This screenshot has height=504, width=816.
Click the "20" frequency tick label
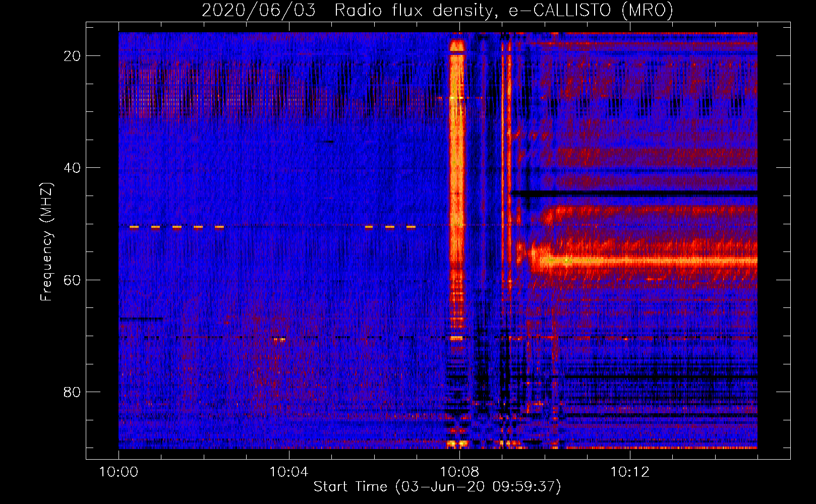coord(72,56)
